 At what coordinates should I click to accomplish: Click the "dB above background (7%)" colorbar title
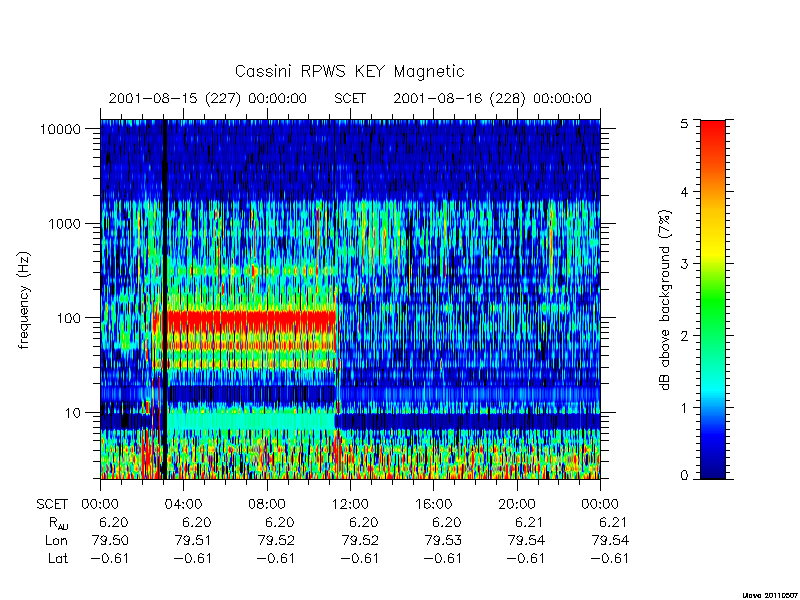[x=665, y=300]
